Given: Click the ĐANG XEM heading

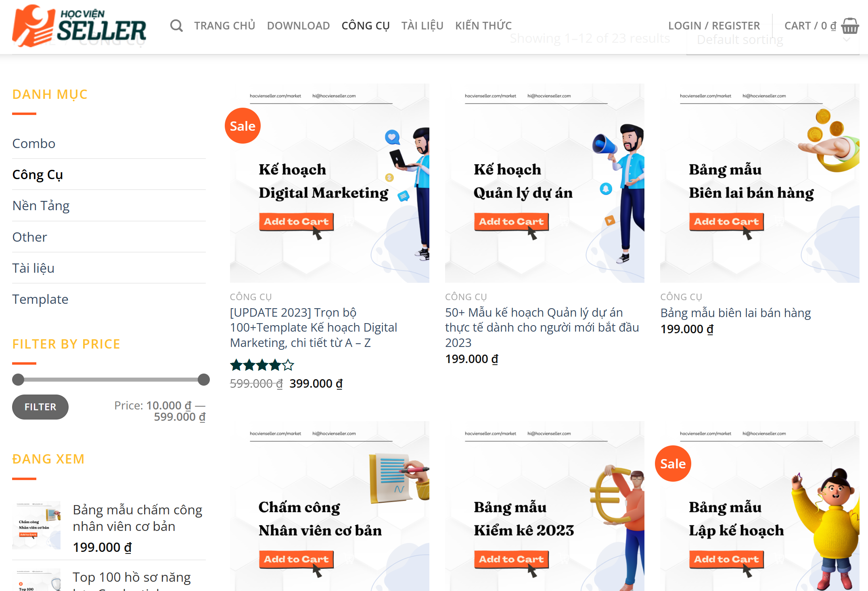Looking at the screenshot, I should [x=48, y=459].
